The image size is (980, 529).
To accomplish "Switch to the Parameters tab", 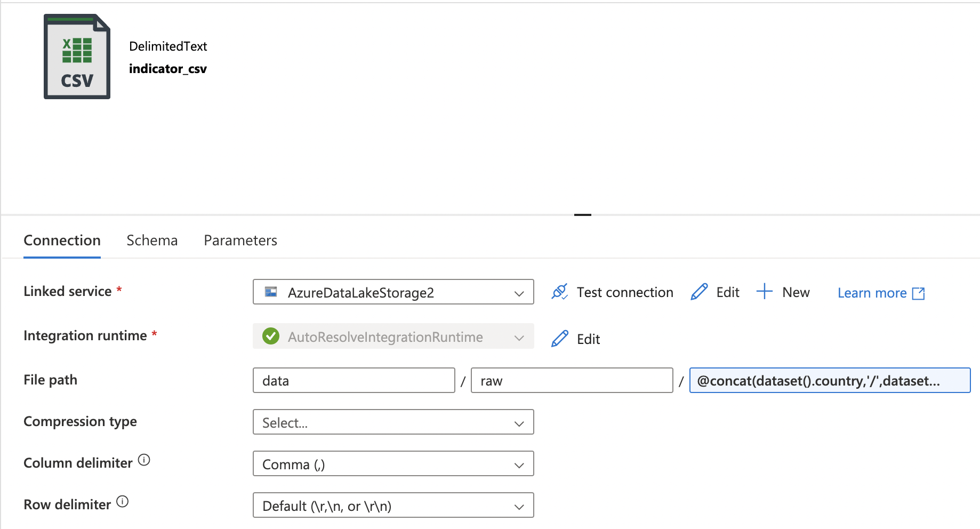I will [x=240, y=241].
